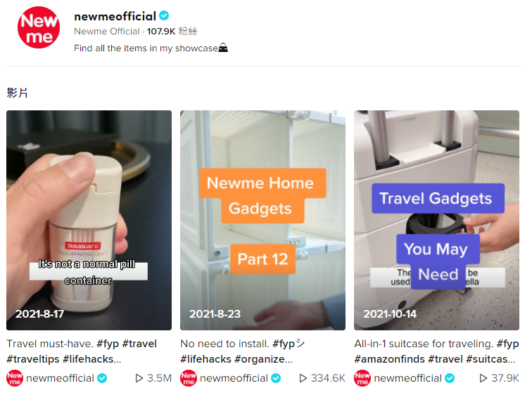The image size is (532, 395).
Task: Click newmeofficial username under 2021-8-23 video
Action: [x=234, y=378]
